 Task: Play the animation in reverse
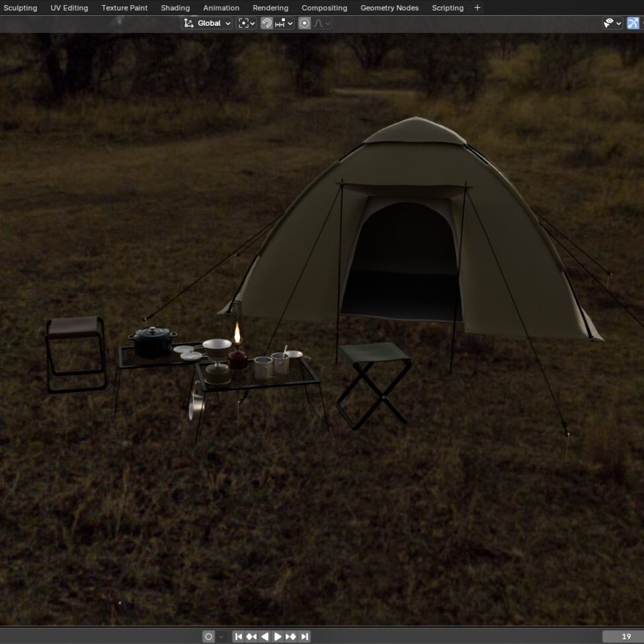click(x=265, y=637)
